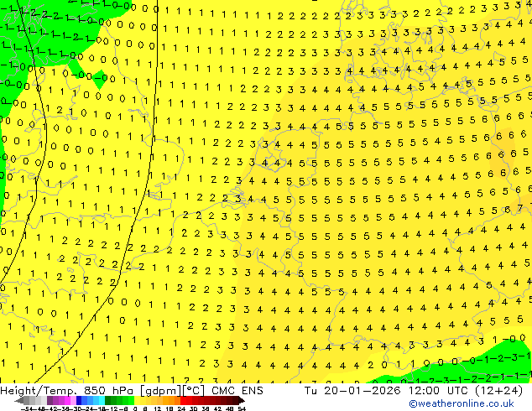
Task: Click the legend label '54'
Action: coord(242,408)
